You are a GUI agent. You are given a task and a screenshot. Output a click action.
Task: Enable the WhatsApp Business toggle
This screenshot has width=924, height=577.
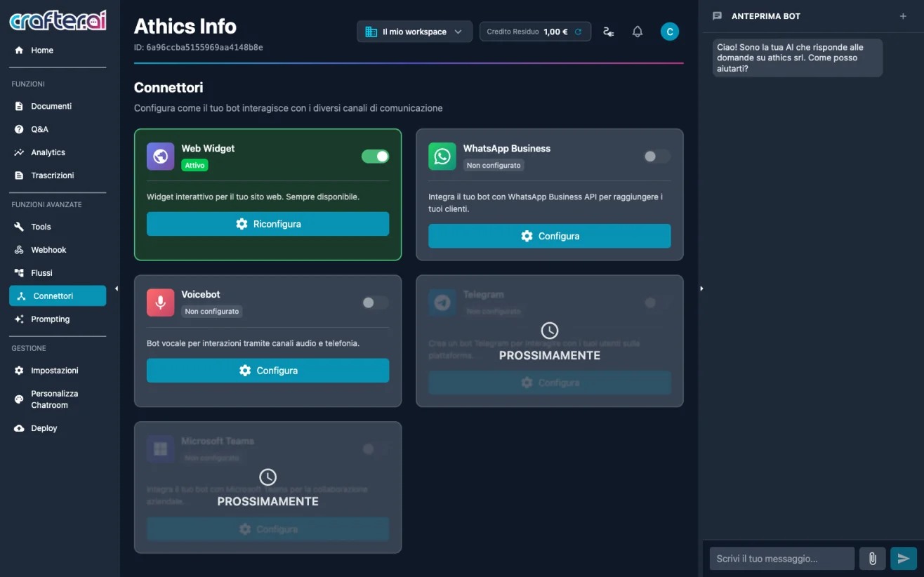[x=656, y=157]
